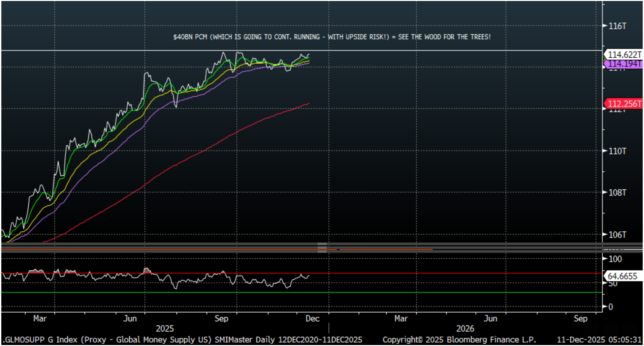644x346 pixels.
Task: Click the red 112.256T moving average tag
Action: coord(624,104)
